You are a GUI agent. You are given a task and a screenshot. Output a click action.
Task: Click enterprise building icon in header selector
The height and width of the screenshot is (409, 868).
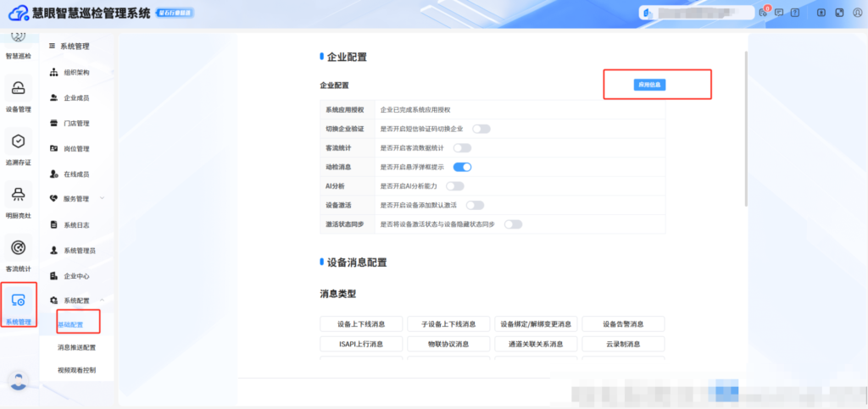point(647,13)
